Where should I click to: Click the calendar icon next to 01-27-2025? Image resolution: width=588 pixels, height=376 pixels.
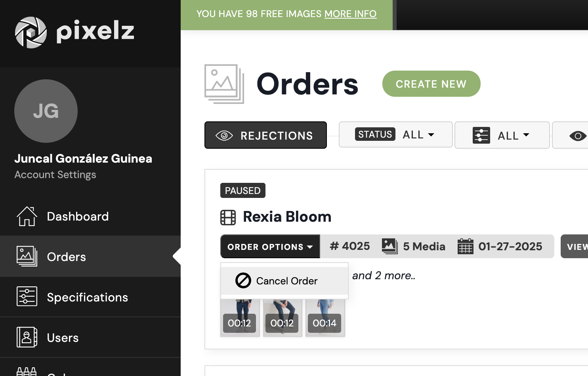[465, 246]
